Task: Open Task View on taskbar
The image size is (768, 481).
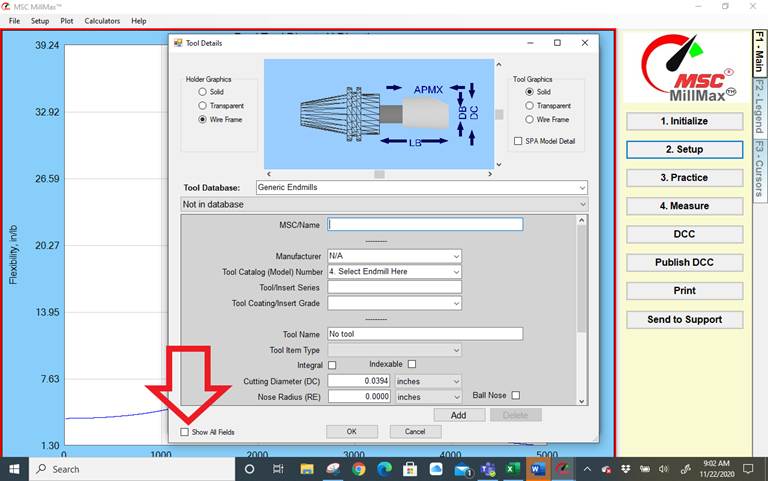Action: 278,469
